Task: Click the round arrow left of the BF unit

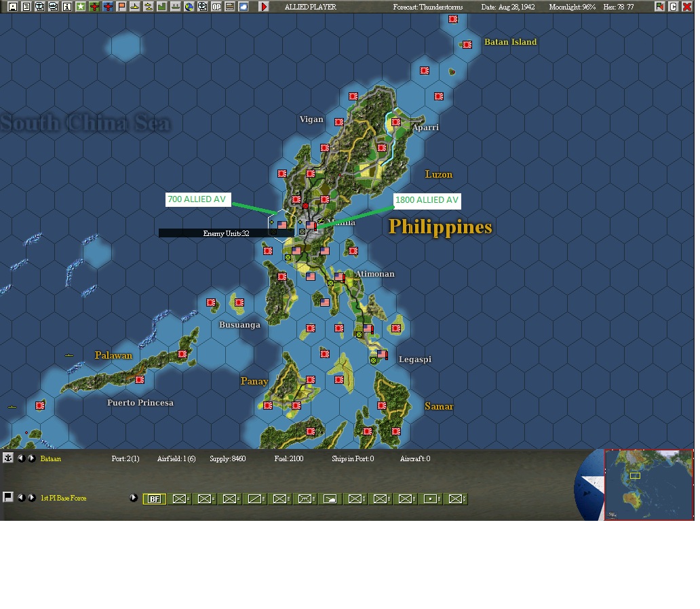Action: click(133, 497)
